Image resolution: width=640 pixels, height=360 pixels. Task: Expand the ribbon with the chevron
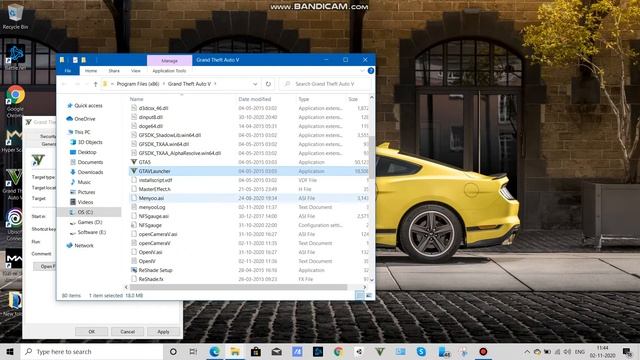[x=362, y=71]
